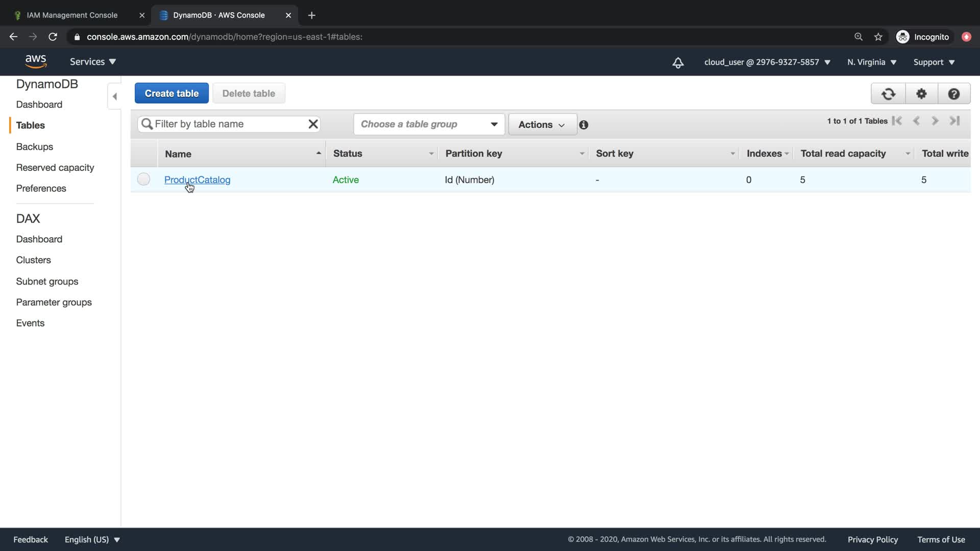The image size is (980, 551).
Task: Click the info icon beside Actions
Action: [583, 125]
